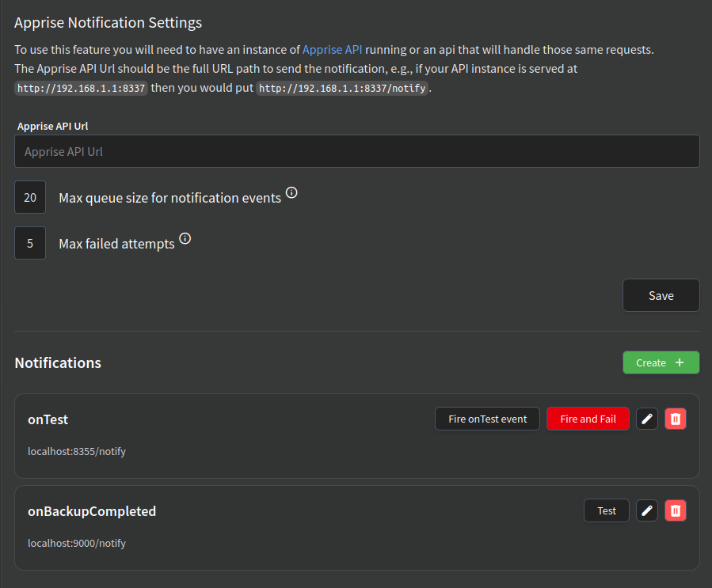Image resolution: width=712 pixels, height=588 pixels.
Task: Open the Apprise API link
Action: (x=331, y=49)
